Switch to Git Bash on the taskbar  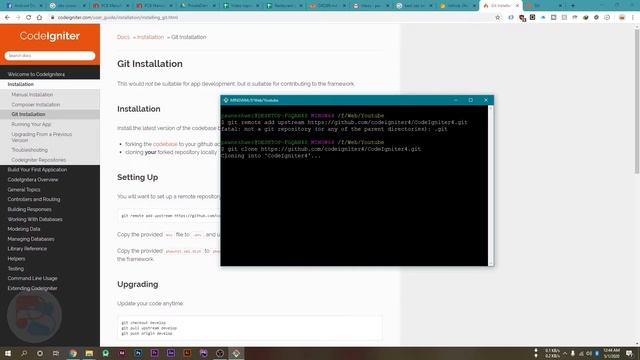pyautogui.click(x=236, y=353)
